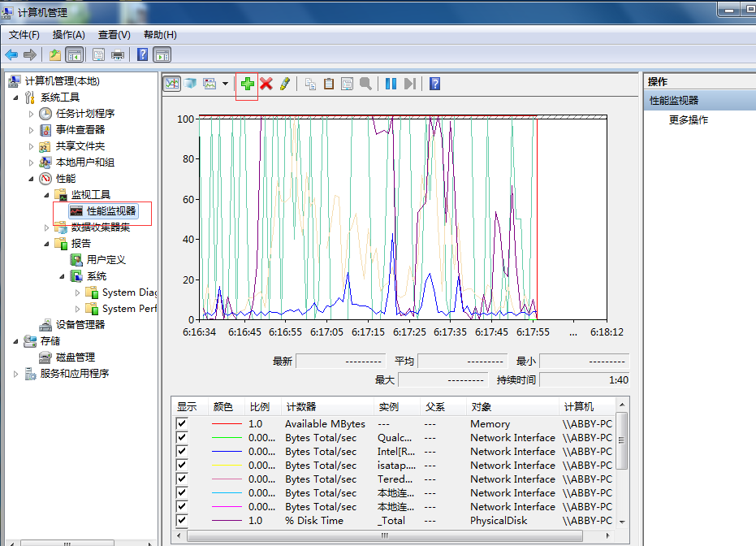Open graph type dropdown arrow
Image resolution: width=756 pixels, height=546 pixels.
(225, 84)
